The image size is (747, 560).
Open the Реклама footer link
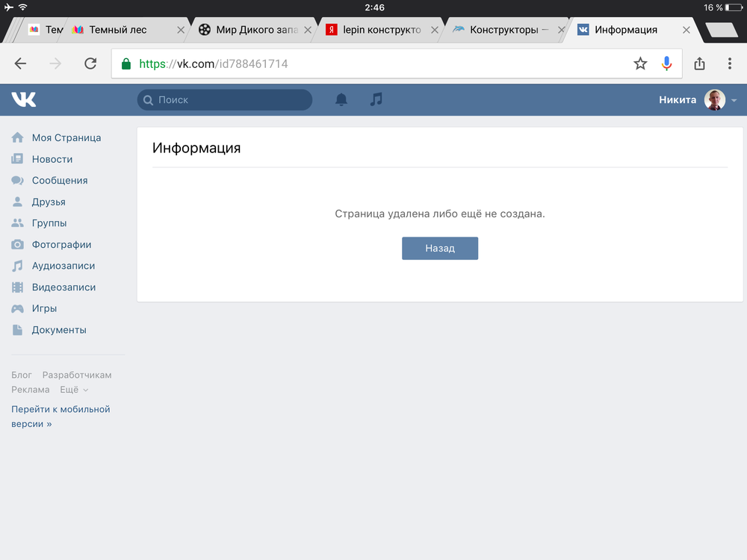click(31, 390)
